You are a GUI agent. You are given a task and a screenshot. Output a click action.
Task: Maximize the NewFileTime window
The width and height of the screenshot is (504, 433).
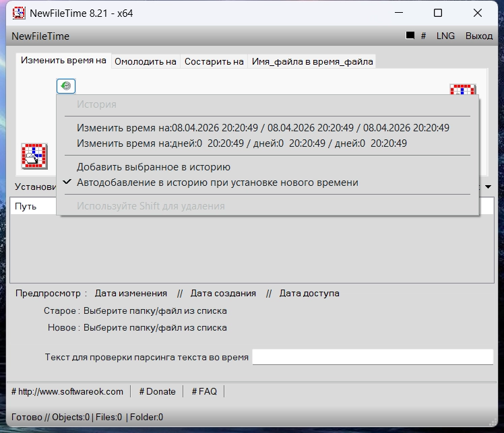[x=438, y=13]
